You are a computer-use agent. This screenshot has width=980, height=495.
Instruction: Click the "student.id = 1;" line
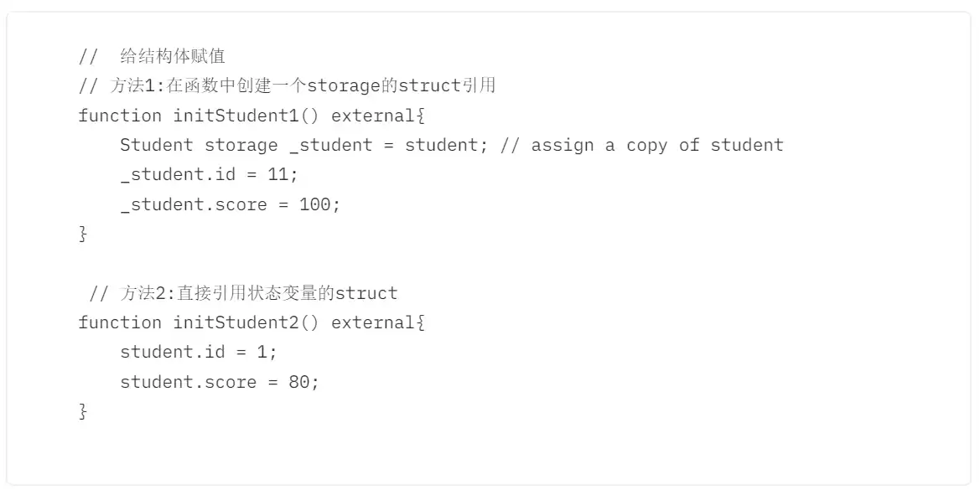(x=198, y=352)
